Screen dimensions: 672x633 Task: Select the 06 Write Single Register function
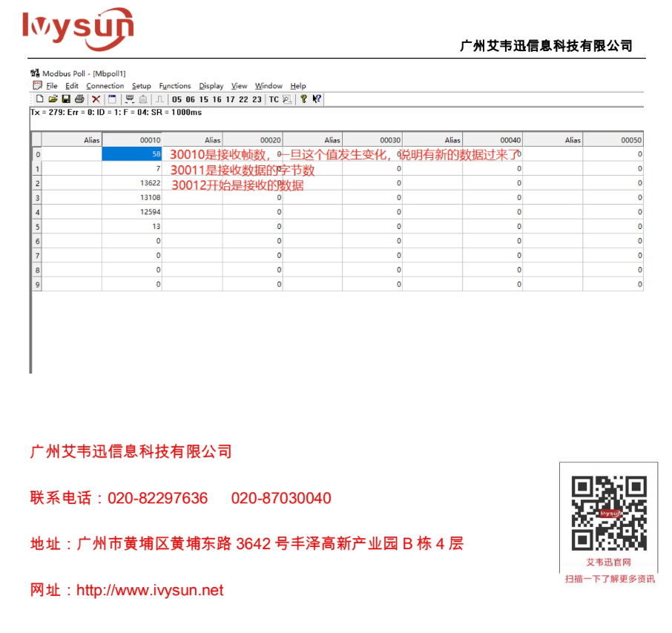point(189,99)
